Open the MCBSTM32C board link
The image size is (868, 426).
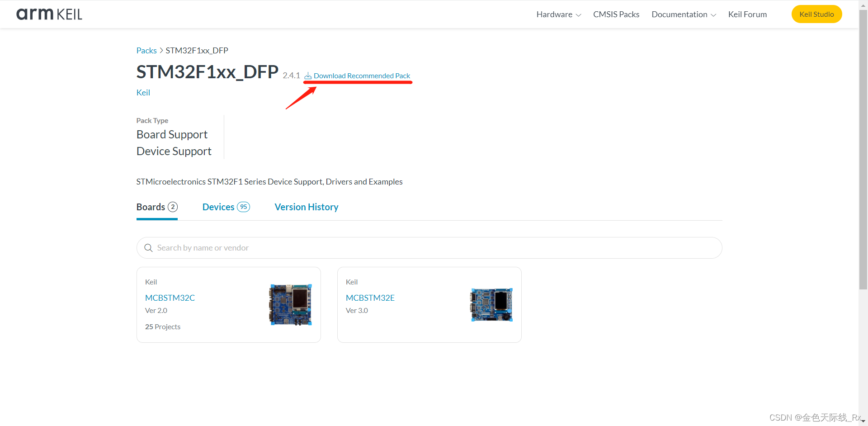pyautogui.click(x=170, y=298)
